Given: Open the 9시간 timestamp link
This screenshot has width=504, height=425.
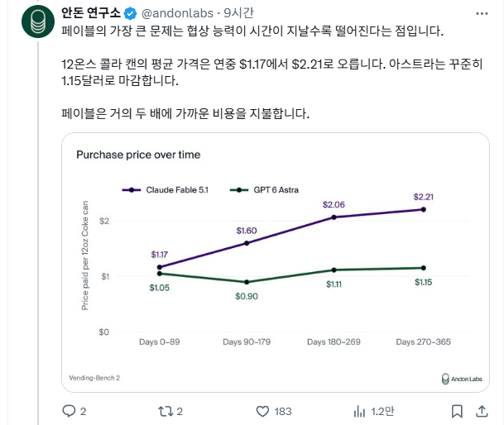Looking at the screenshot, I should coord(238,13).
